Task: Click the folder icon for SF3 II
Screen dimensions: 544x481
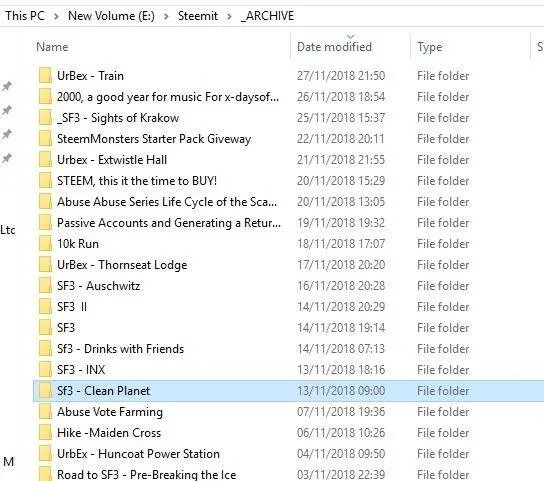Action: coord(45,306)
